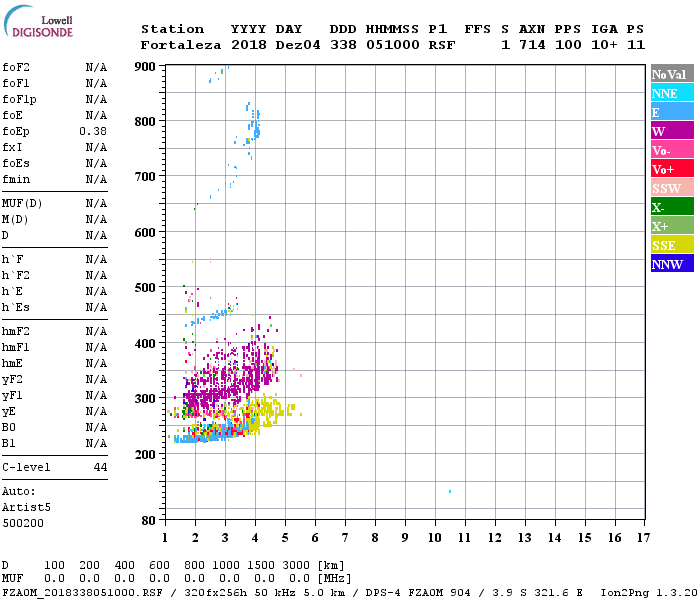Image resolution: width=700 pixels, height=600 pixels.
Task: Select the NNE cyan legend swatch
Action: tap(672, 93)
